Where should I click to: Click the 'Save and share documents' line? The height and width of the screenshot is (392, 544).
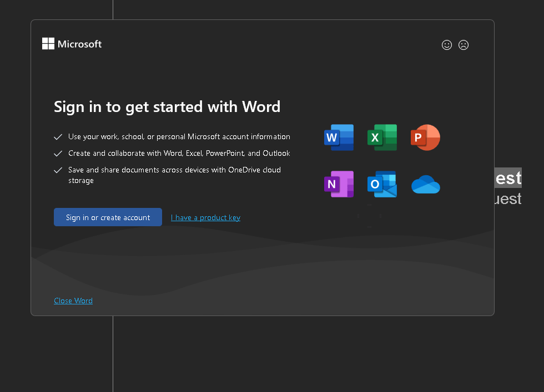point(174,175)
